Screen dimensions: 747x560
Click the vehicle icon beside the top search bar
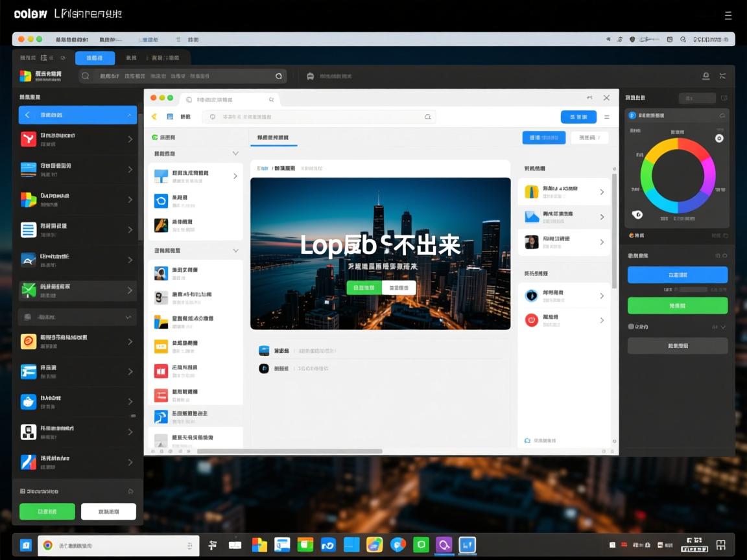click(x=312, y=76)
